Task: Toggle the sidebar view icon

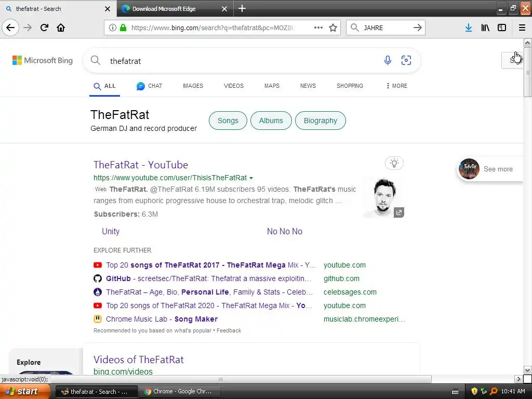Action: (x=502, y=28)
